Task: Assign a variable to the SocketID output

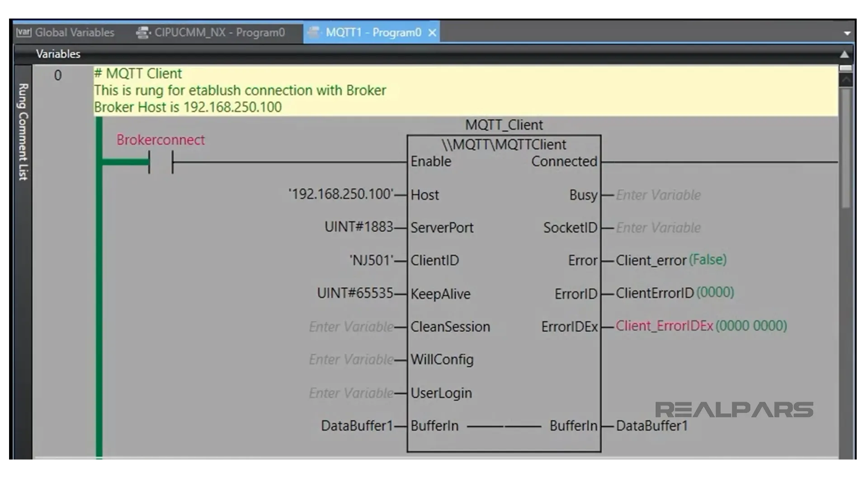Action: coord(658,228)
